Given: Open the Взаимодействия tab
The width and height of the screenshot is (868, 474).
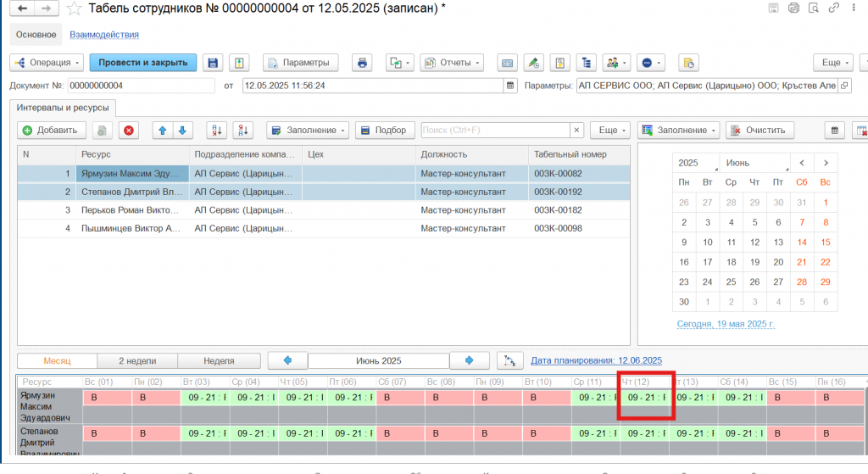Looking at the screenshot, I should pyautogui.click(x=103, y=35).
